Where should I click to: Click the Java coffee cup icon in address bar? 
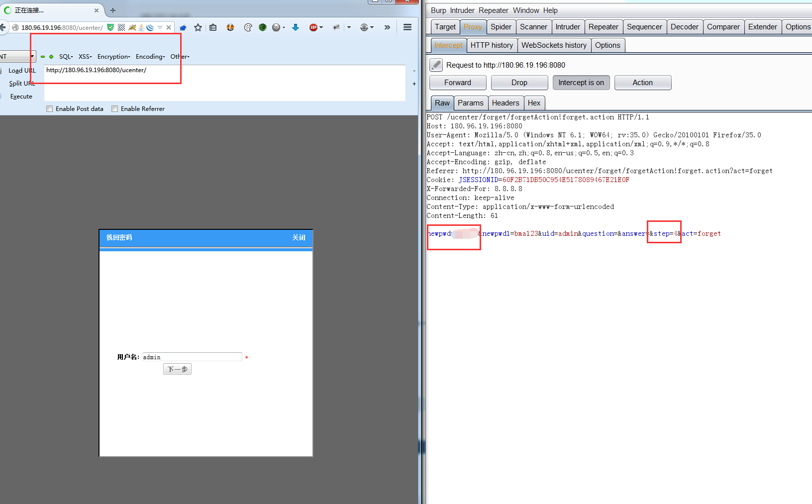click(141, 27)
